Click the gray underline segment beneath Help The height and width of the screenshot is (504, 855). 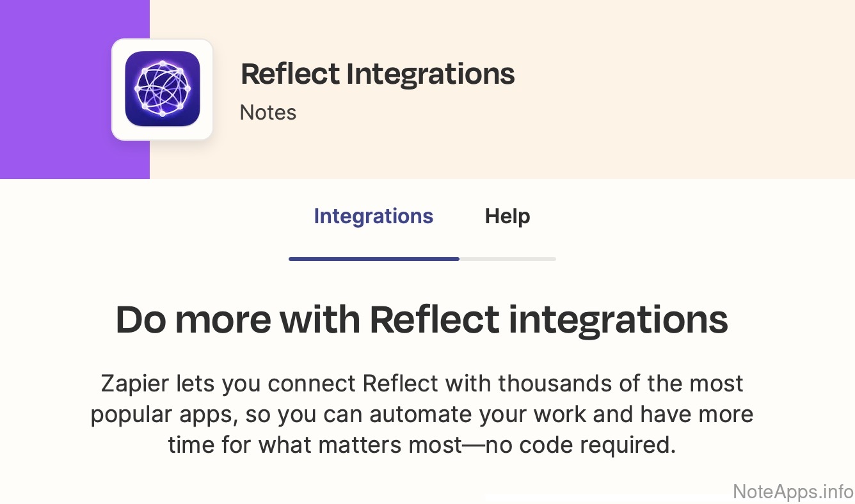click(x=507, y=258)
